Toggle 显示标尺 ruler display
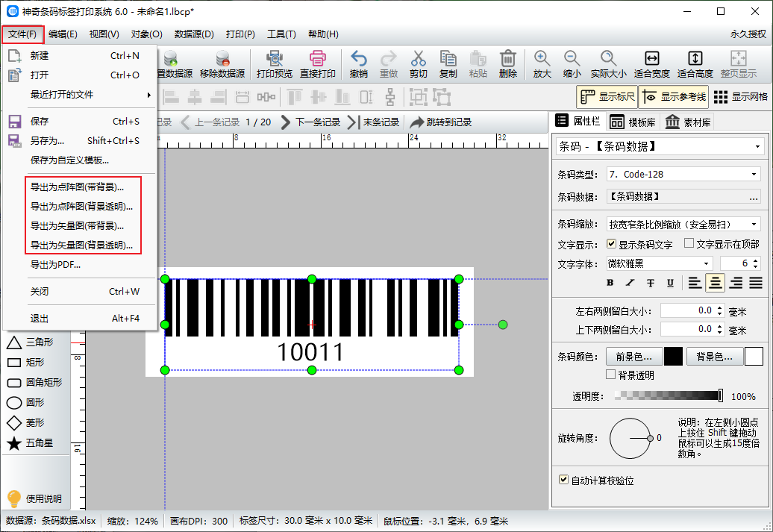The height and width of the screenshot is (532, 773). pos(607,97)
